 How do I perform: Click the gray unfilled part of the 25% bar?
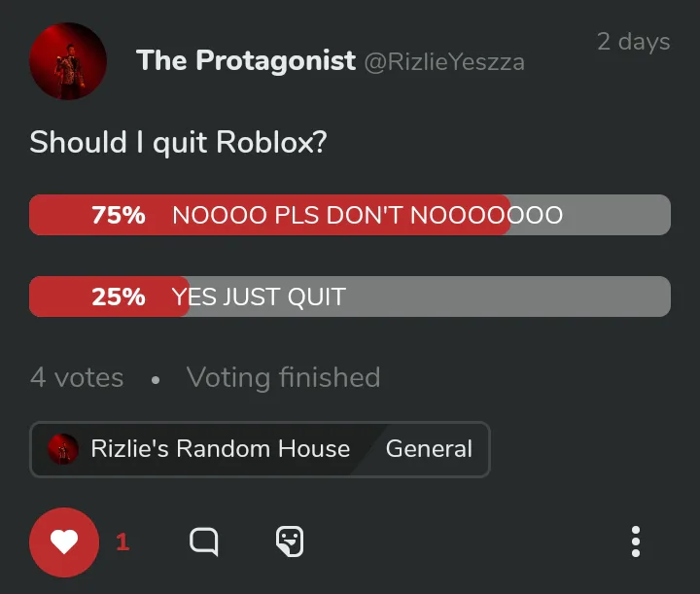pyautogui.click(x=430, y=297)
